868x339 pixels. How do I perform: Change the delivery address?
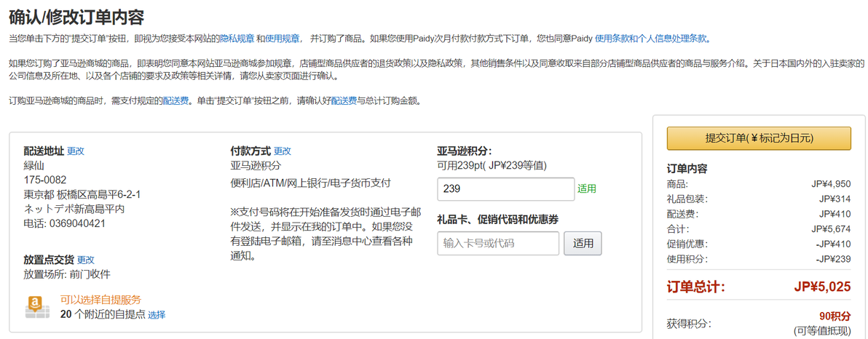pos(76,151)
